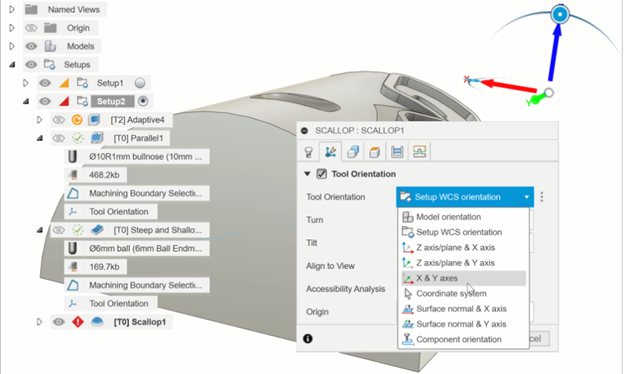Activate Setup1 radio button
The image size is (624, 374).
(140, 83)
